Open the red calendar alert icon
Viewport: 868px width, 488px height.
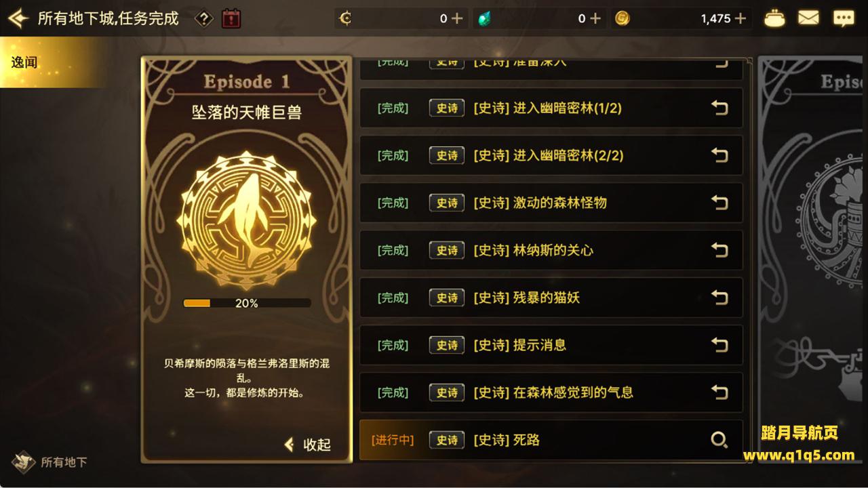[231, 18]
